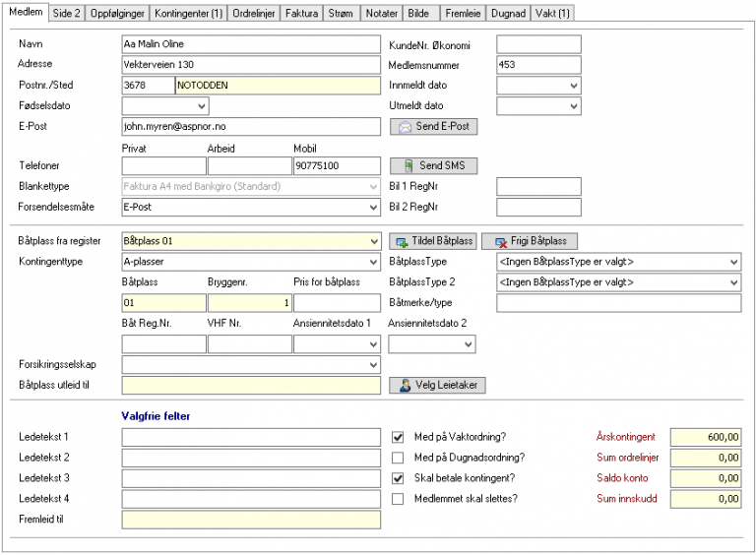Click the Tildel Båtplass icon button
Image resolution: width=756 pixels, height=555 pixels.
coord(401,241)
